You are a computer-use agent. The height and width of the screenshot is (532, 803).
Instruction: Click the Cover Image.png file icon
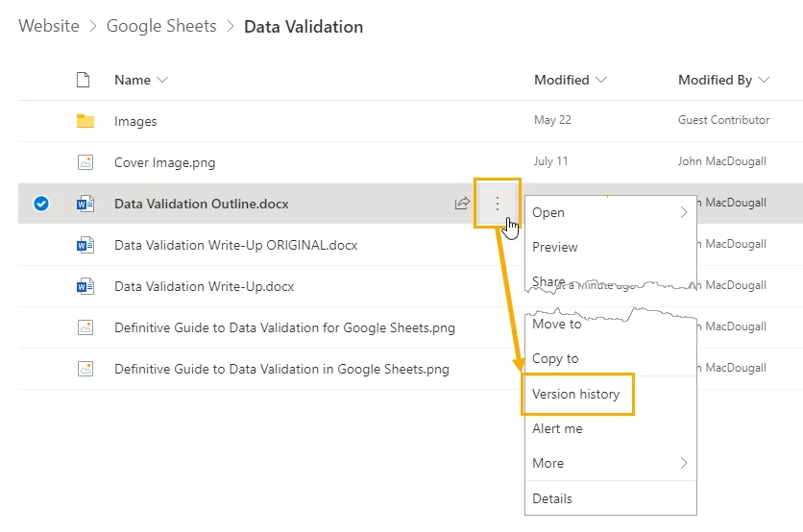(x=85, y=162)
